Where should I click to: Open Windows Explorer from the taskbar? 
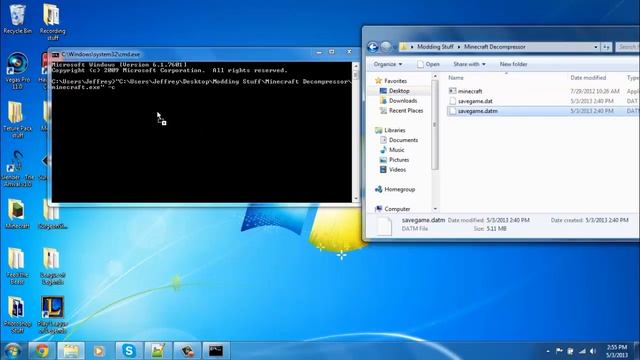(71, 351)
